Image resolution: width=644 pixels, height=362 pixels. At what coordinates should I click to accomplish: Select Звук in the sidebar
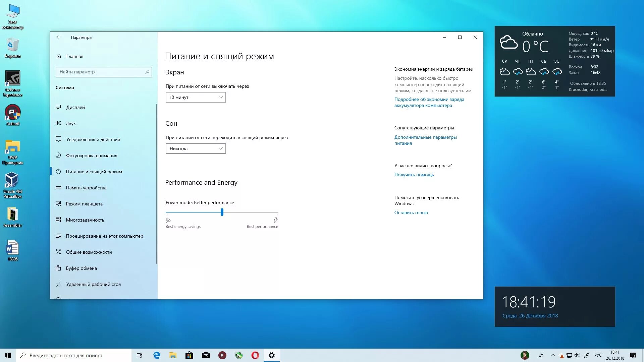71,123
